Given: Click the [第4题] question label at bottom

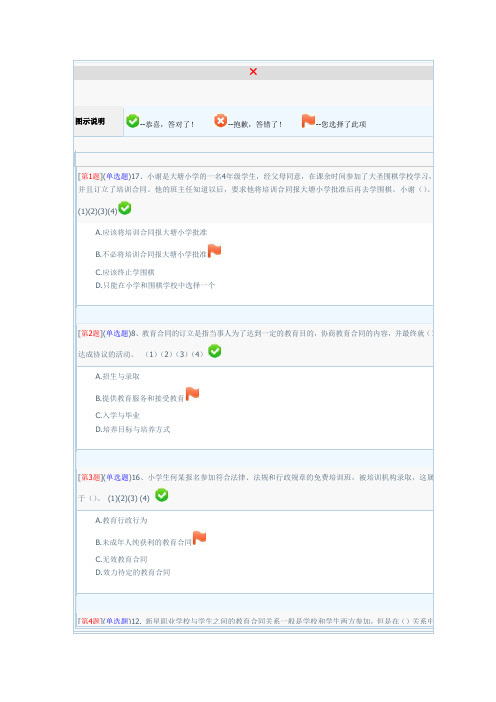Looking at the screenshot, I should pos(91,621).
